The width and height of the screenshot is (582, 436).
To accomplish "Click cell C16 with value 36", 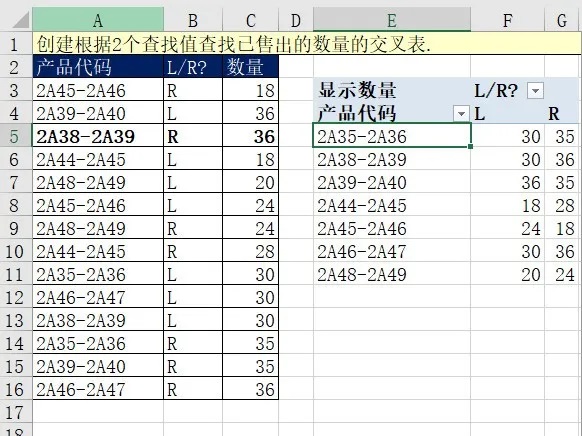I will [x=251, y=389].
